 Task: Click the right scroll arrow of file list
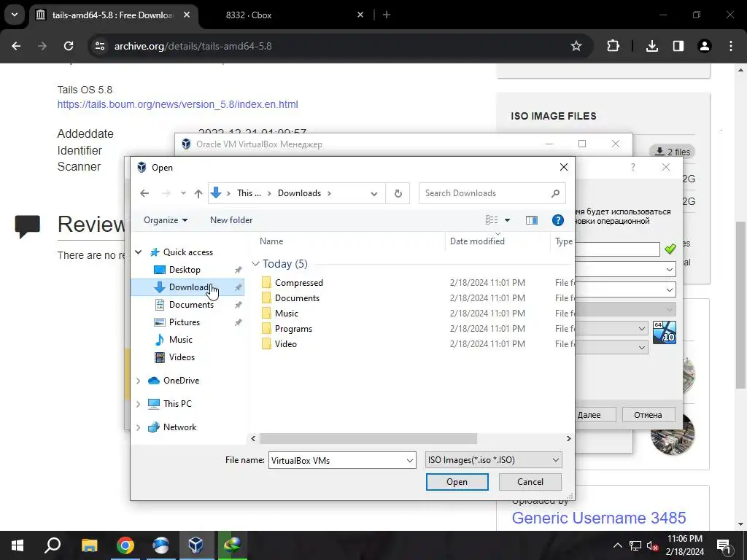point(568,438)
